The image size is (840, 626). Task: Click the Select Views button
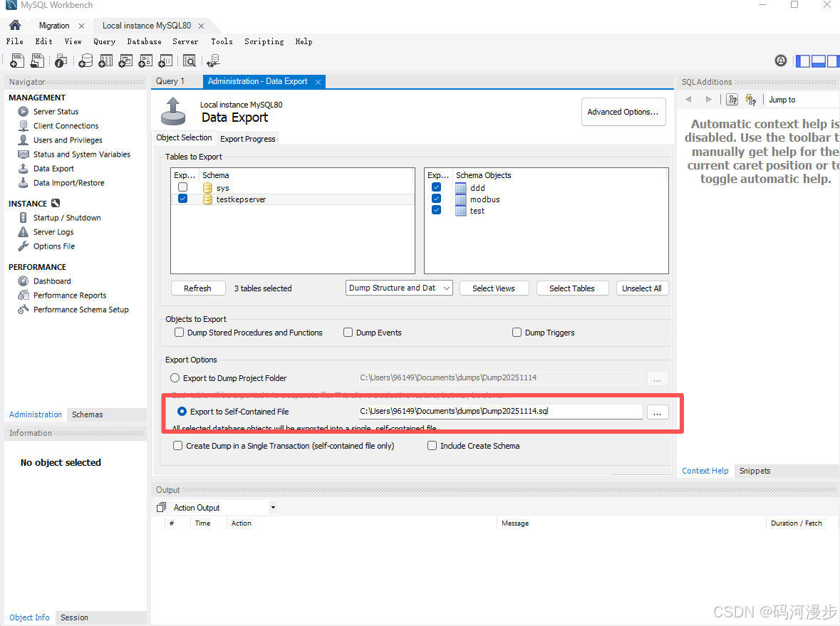[494, 288]
